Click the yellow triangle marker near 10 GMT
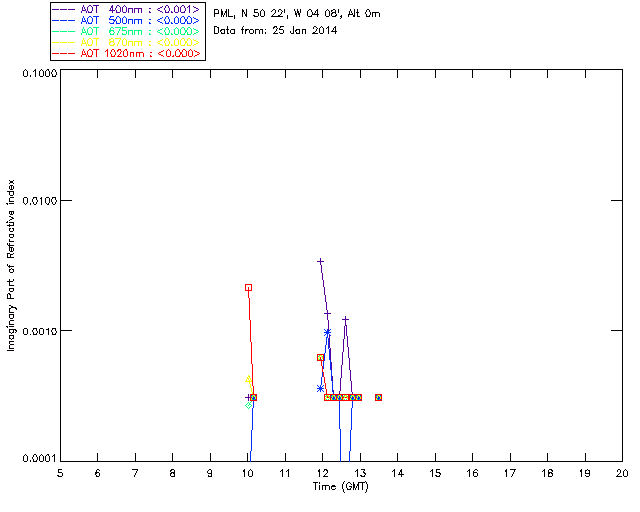This screenshot has height=512, width=640. point(248,379)
